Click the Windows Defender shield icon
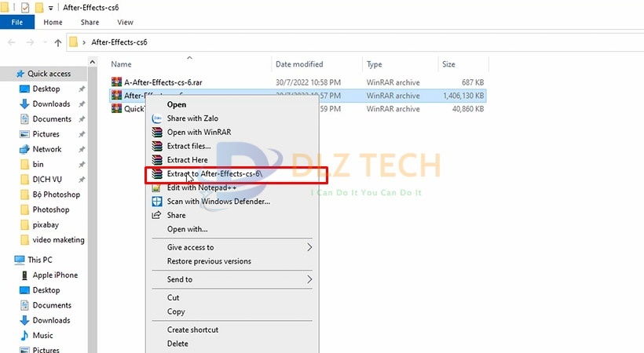644x353 pixels. [157, 202]
